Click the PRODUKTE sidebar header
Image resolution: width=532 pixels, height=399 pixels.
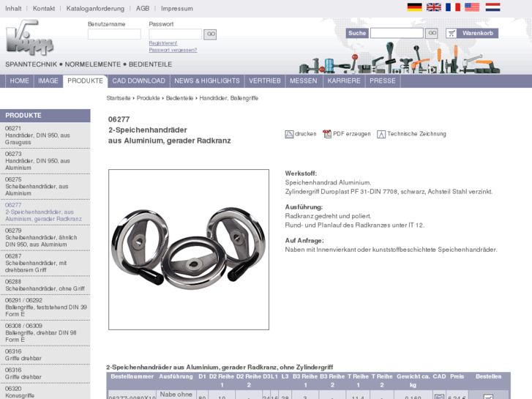click(45, 116)
